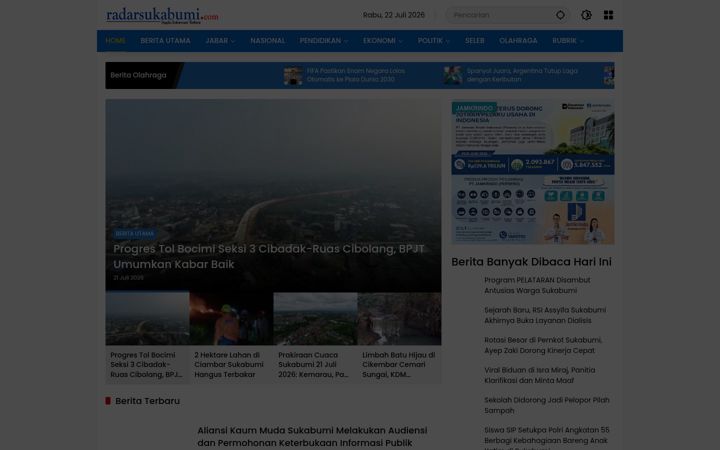Expand the RUBRIK dropdown menu
The height and width of the screenshot is (450, 720).
(x=568, y=41)
